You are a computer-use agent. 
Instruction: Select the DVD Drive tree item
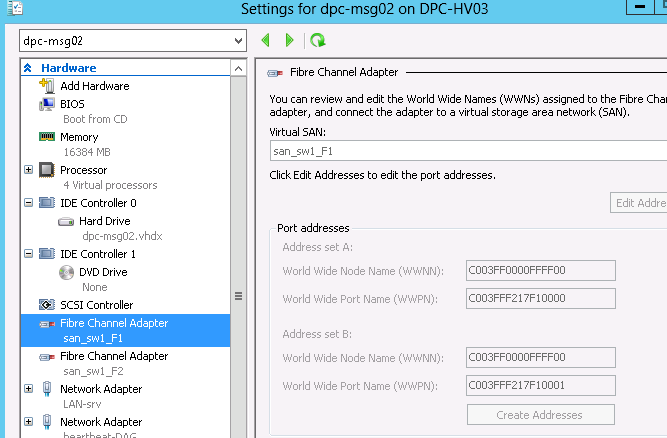pos(103,272)
